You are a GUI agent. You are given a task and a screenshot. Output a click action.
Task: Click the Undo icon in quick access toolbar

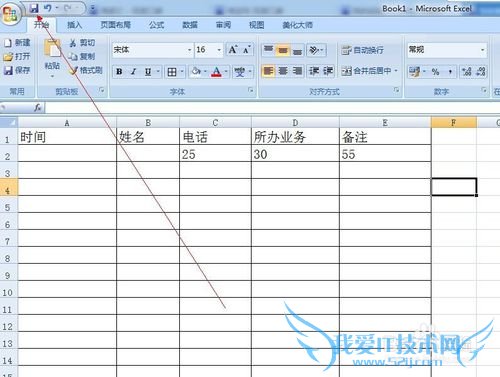tap(47, 8)
